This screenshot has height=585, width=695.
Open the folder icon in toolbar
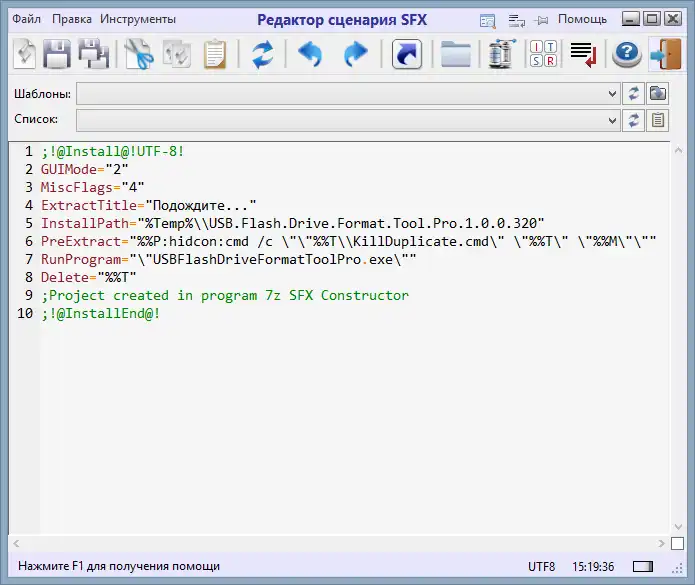(456, 54)
